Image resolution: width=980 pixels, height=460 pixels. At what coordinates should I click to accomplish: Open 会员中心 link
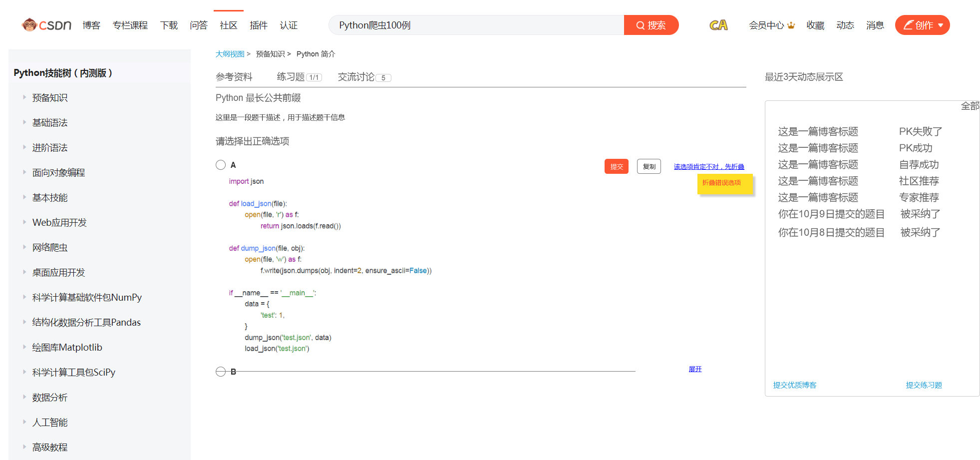766,25
